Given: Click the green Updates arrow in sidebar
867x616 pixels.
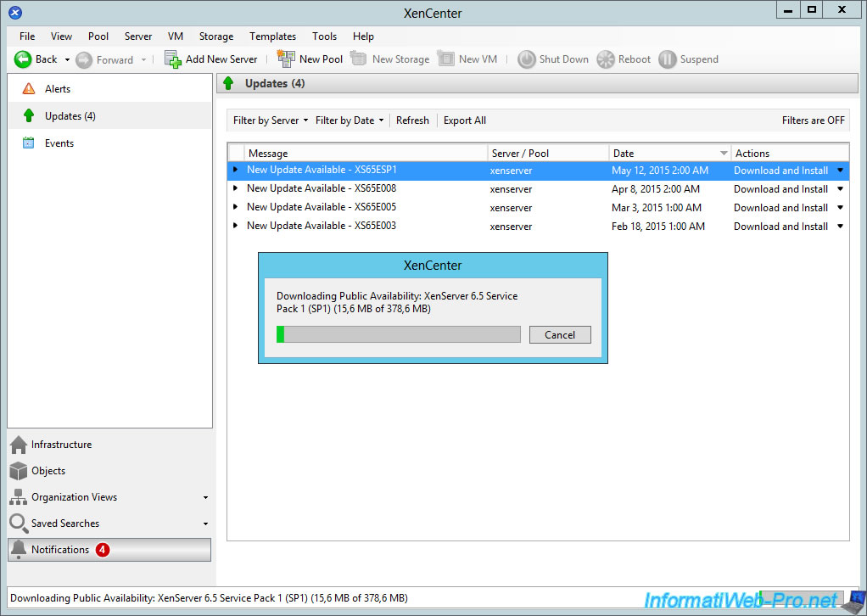Looking at the screenshot, I should [29, 115].
